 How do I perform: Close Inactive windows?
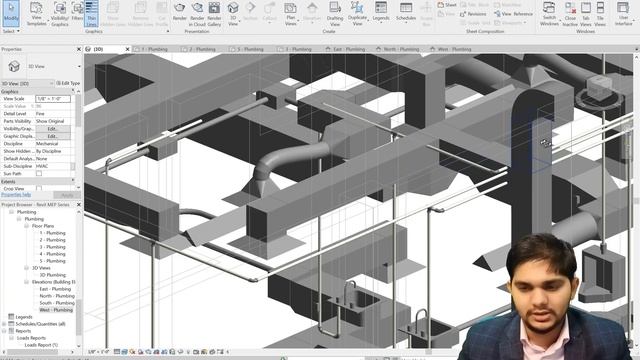570,13
